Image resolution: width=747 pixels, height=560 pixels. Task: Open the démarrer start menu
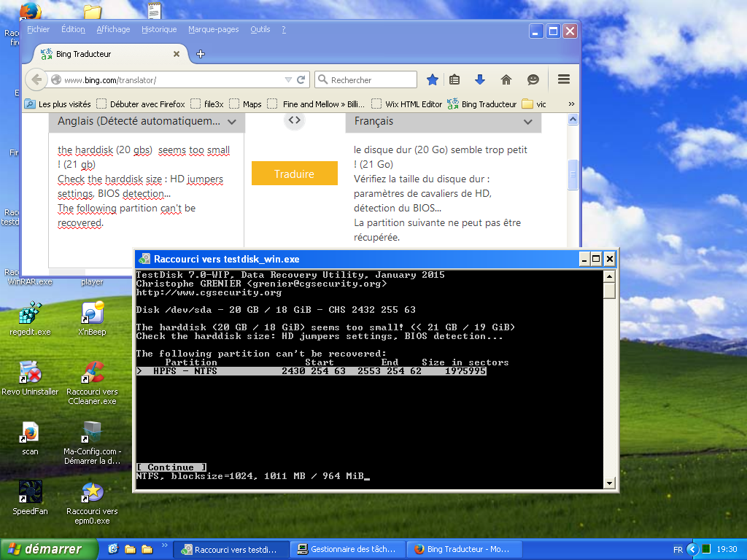click(49, 549)
